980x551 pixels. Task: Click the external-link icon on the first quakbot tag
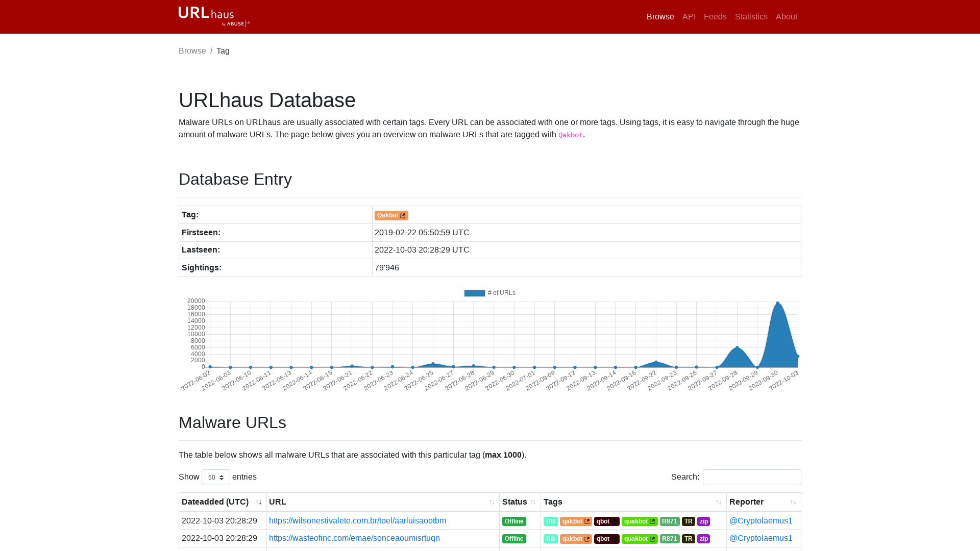point(653,521)
